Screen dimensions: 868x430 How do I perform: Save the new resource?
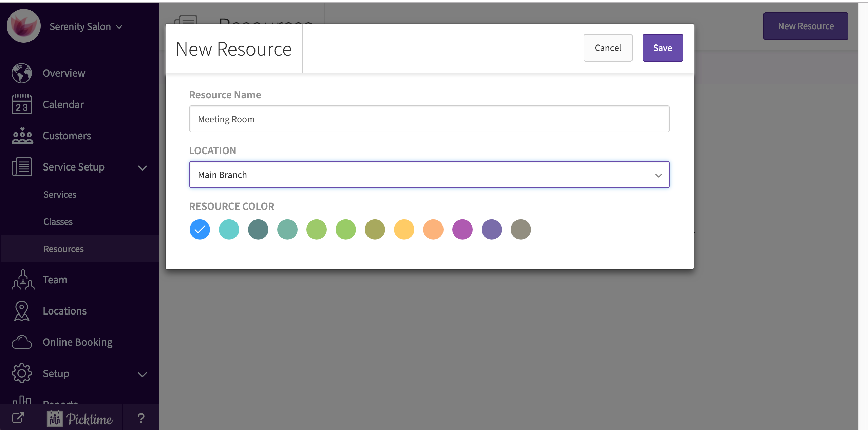click(x=662, y=48)
